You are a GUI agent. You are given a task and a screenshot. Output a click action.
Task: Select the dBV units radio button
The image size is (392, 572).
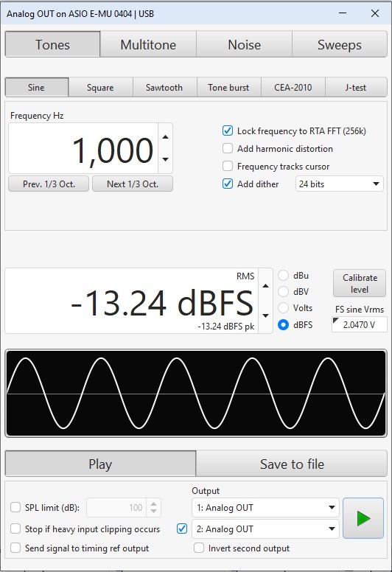[284, 291]
